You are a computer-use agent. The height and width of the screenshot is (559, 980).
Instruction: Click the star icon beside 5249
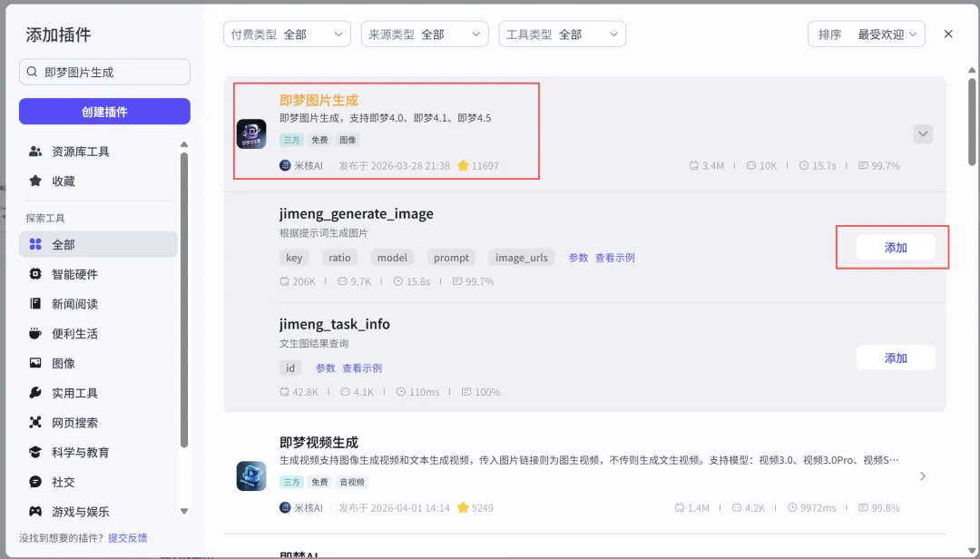[463, 507]
